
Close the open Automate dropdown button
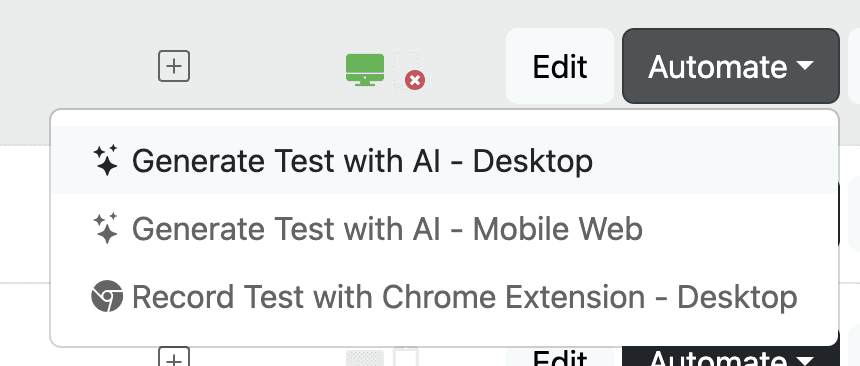click(x=731, y=66)
